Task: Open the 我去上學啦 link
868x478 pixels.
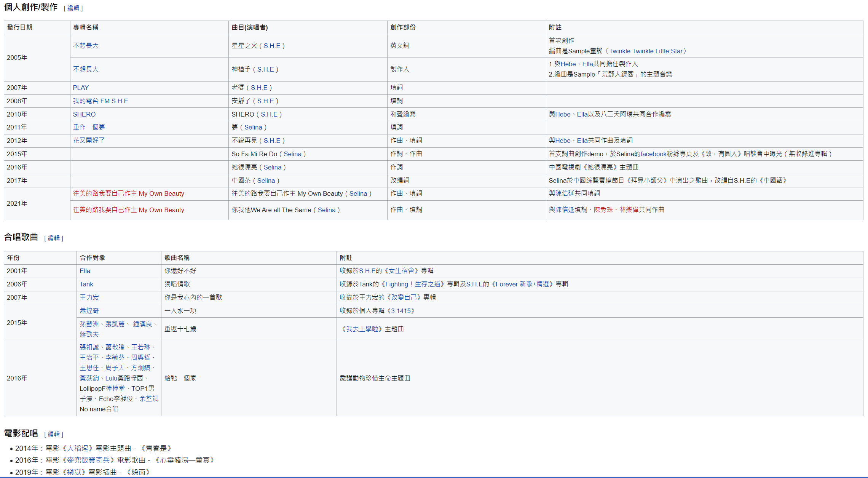Action: [362, 329]
